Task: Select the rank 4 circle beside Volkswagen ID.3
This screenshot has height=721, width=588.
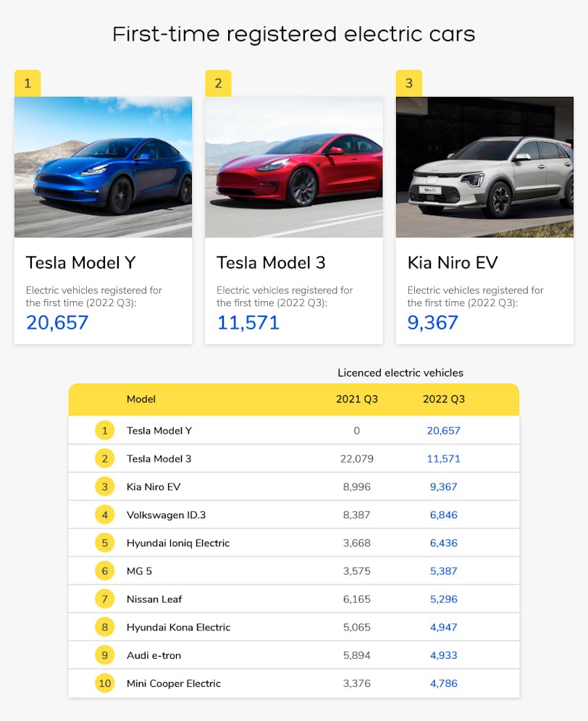Action: tap(104, 515)
